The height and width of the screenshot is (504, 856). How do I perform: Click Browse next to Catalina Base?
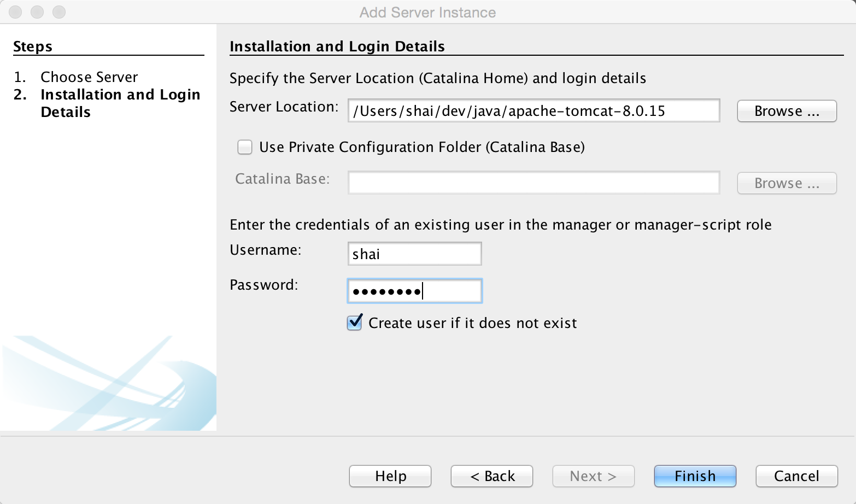click(x=786, y=183)
